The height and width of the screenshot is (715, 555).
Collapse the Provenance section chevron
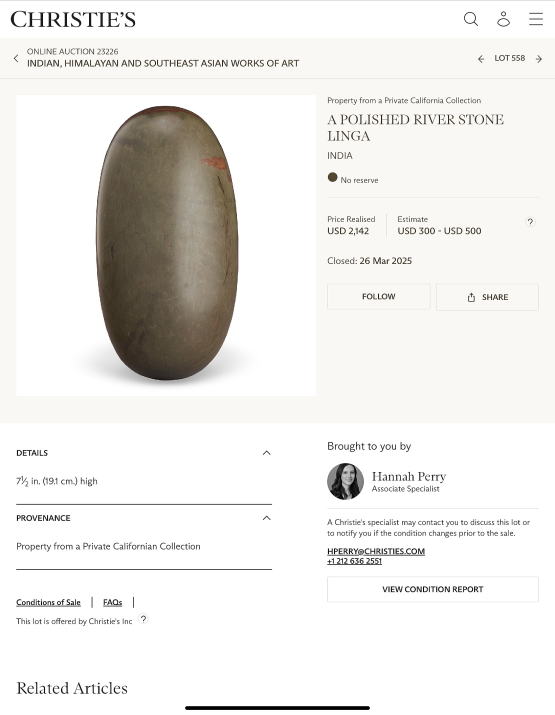pyautogui.click(x=267, y=518)
